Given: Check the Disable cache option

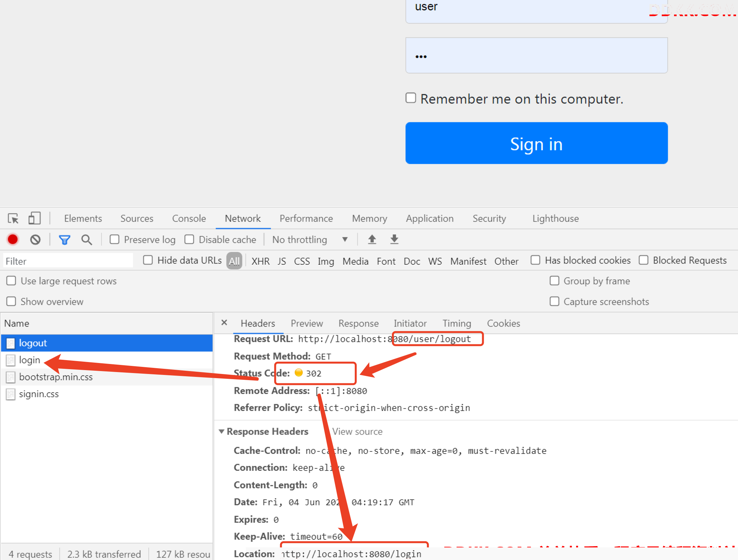Looking at the screenshot, I should (189, 240).
